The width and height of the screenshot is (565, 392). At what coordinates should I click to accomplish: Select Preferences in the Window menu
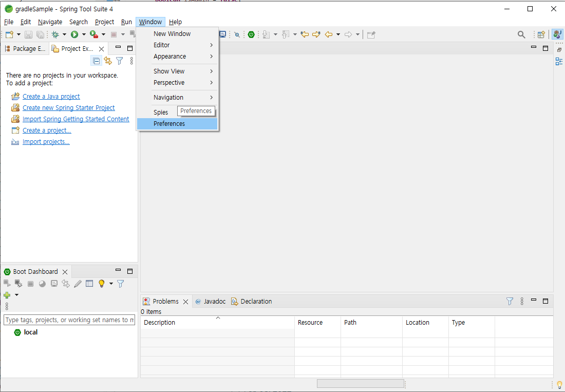point(177,124)
